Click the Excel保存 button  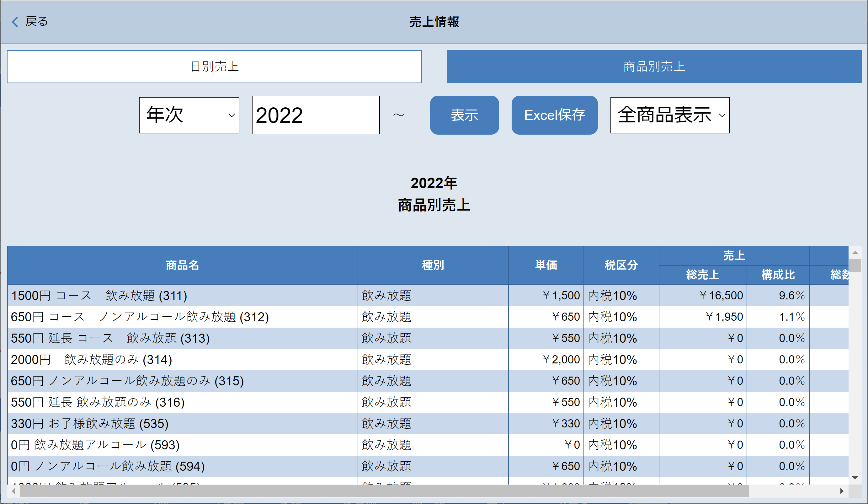click(554, 115)
